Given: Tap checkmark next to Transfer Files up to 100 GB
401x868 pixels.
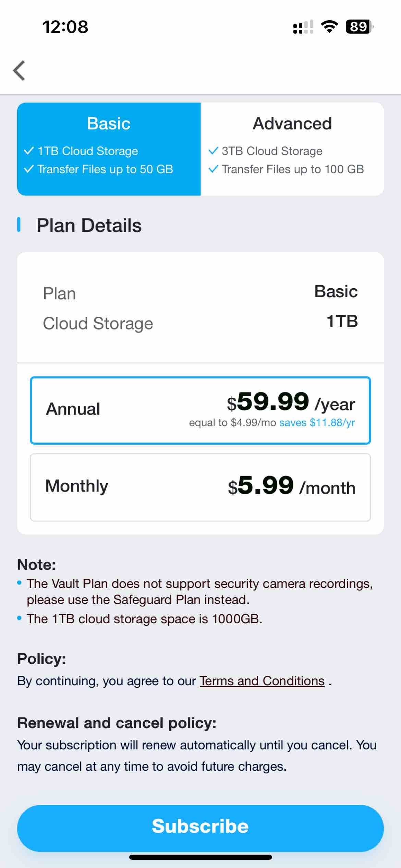Looking at the screenshot, I should 213,169.
